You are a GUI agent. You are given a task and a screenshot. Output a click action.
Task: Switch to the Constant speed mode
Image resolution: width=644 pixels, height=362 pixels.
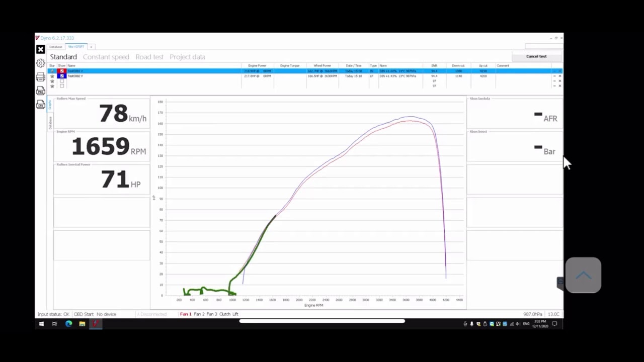106,57
